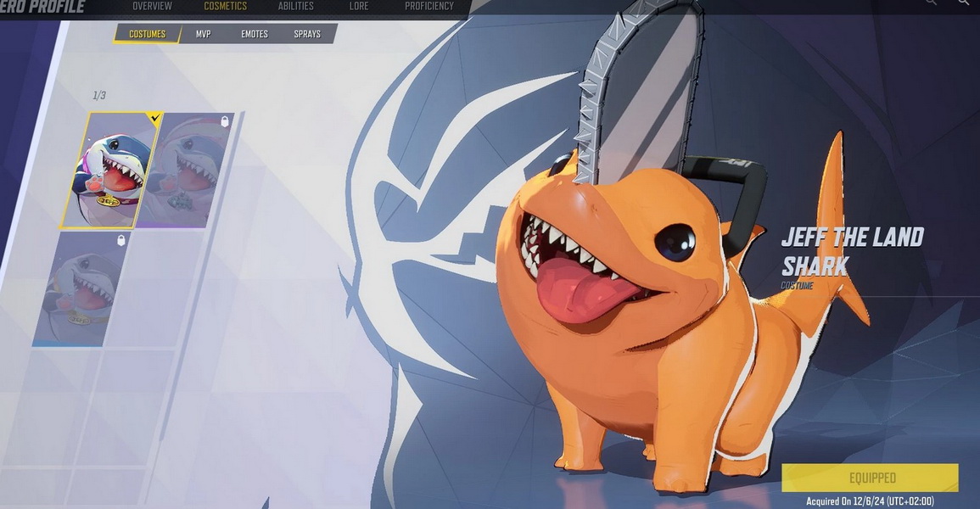980x509 pixels.
Task: Click the Hero Profile title
Action: [x=42, y=7]
